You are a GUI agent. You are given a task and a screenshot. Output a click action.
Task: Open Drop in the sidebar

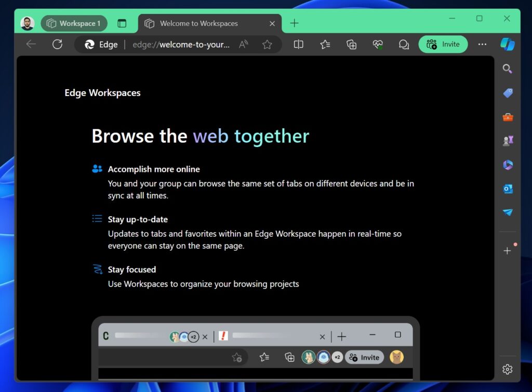508,212
